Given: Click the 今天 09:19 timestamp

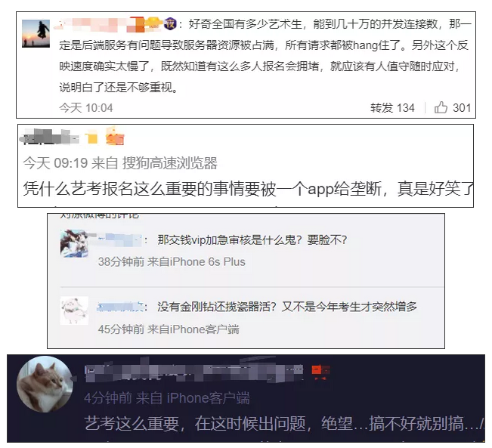Looking at the screenshot, I should tap(55, 163).
